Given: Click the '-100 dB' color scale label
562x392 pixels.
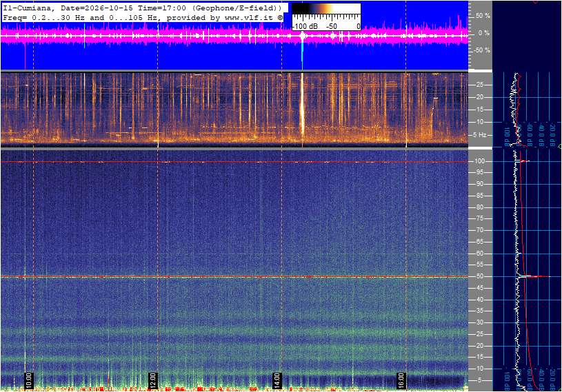Looking at the screenshot, I should click(305, 26).
